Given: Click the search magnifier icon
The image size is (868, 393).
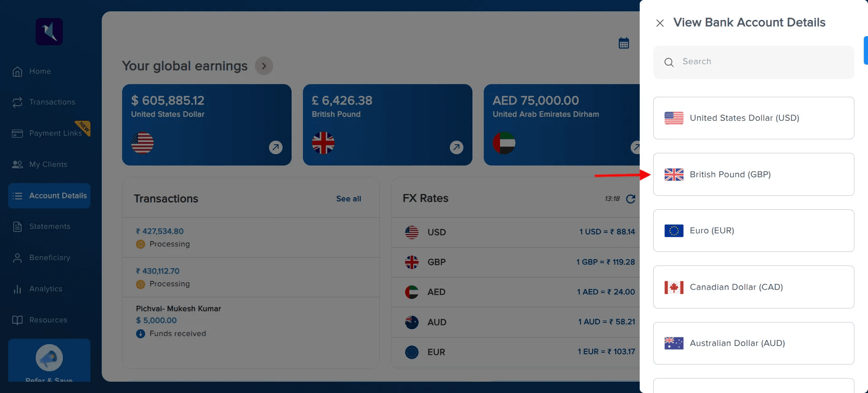Looking at the screenshot, I should [669, 62].
